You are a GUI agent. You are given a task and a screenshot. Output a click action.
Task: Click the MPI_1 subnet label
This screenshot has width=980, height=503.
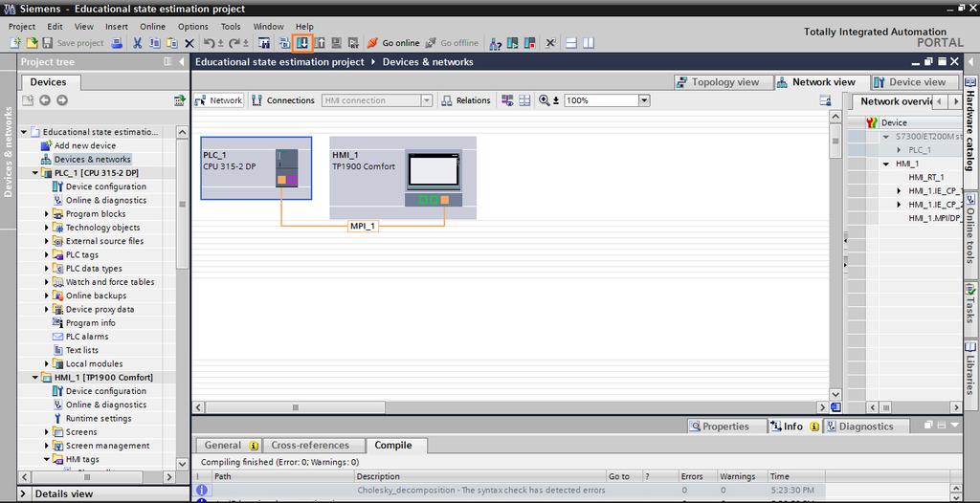(x=363, y=227)
